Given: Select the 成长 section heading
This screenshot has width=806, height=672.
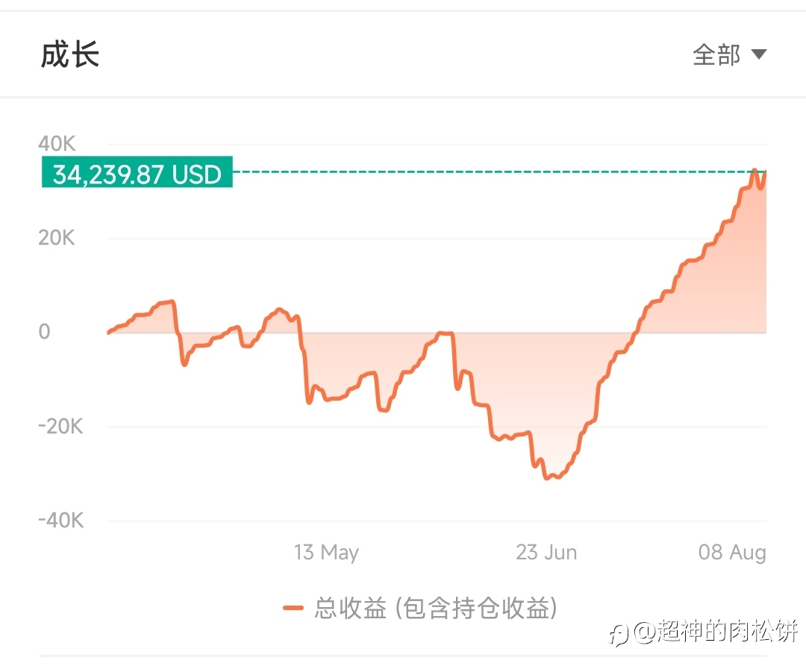Looking at the screenshot, I should (70, 54).
